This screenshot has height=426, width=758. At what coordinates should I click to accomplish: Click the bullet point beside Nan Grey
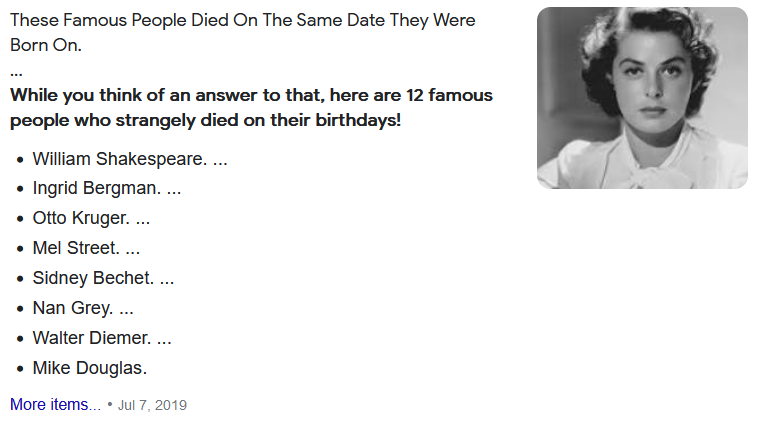[20, 309]
